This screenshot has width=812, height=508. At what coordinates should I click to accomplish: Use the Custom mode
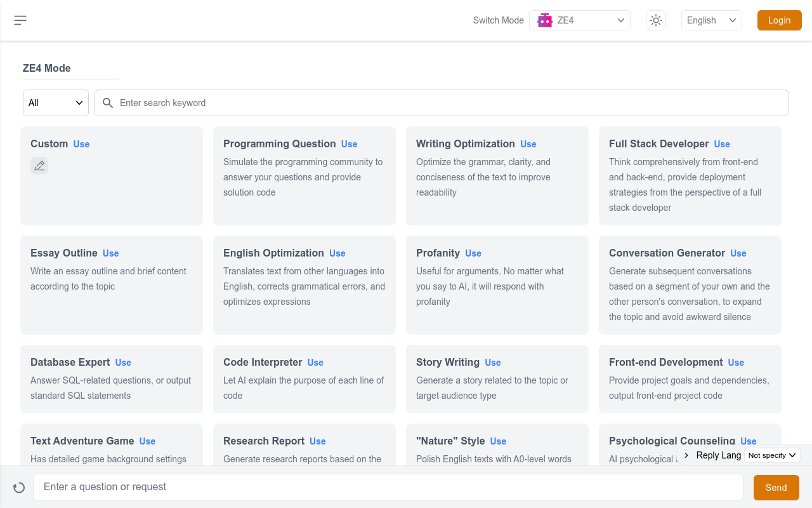click(x=81, y=144)
